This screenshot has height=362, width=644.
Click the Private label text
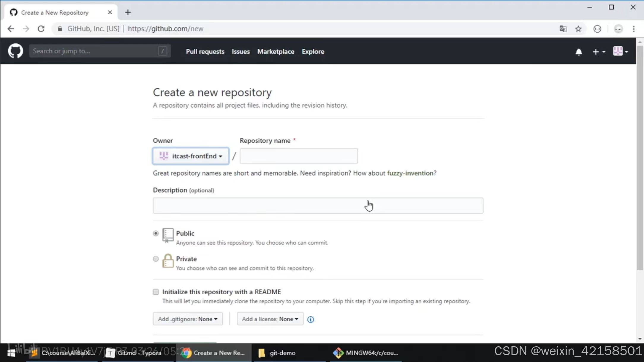(186, 259)
